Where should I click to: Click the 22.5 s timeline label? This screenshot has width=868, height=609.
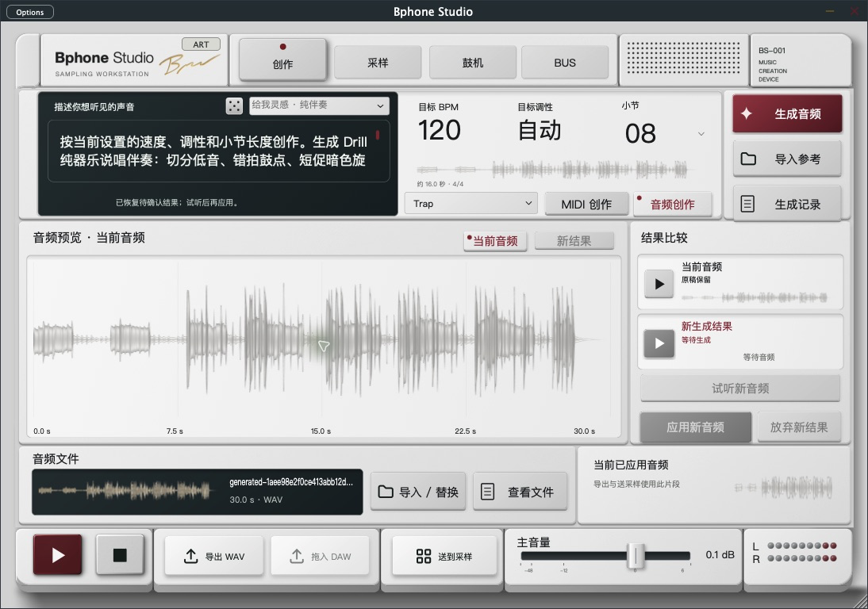tap(465, 431)
